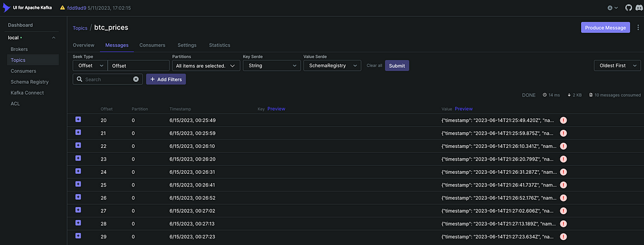Click the red warning icon for offset 29
This screenshot has height=245, width=644.
(x=563, y=237)
